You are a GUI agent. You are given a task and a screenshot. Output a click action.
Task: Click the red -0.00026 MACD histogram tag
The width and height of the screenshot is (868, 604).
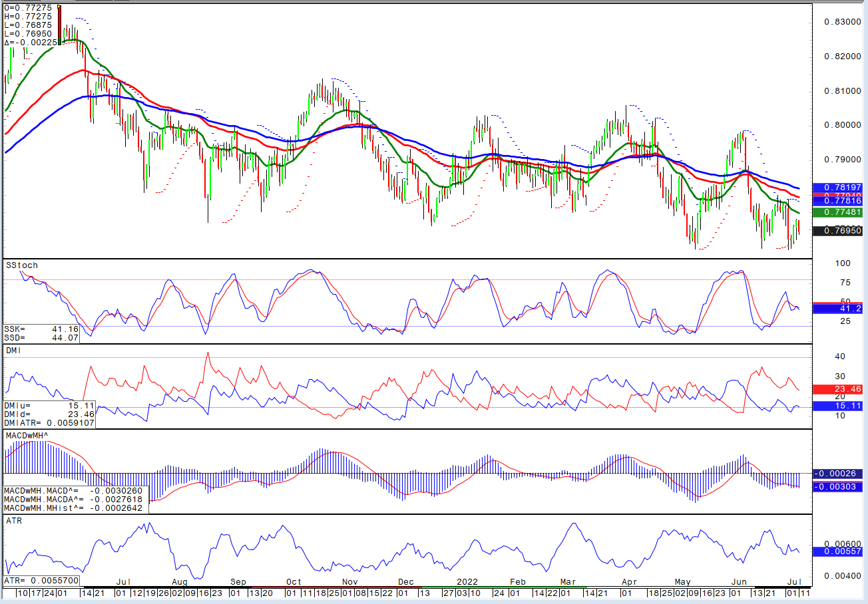click(x=839, y=474)
